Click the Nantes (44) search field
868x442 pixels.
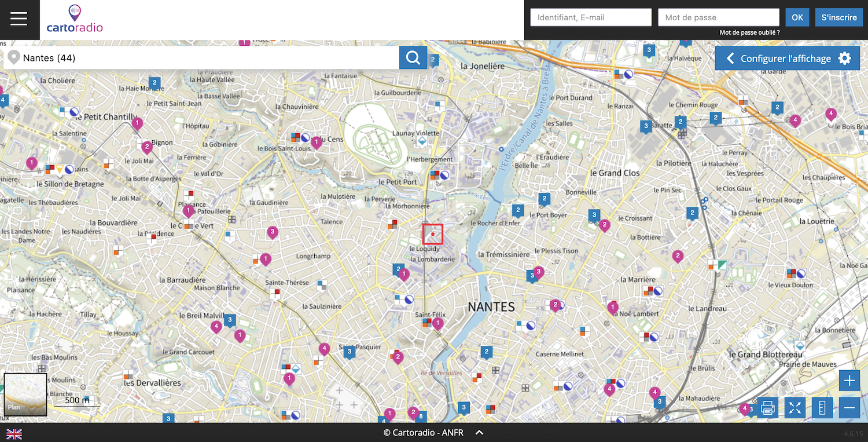point(208,58)
